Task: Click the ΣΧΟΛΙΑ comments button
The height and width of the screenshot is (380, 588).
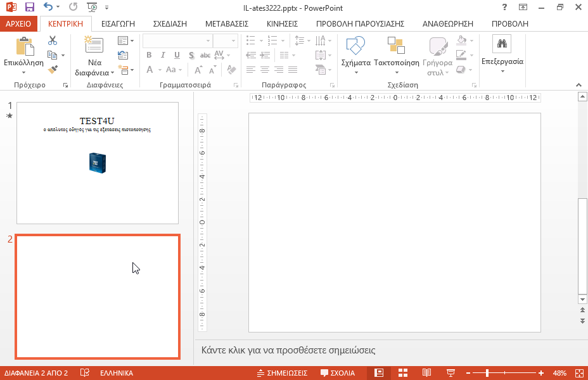Action: click(x=338, y=373)
